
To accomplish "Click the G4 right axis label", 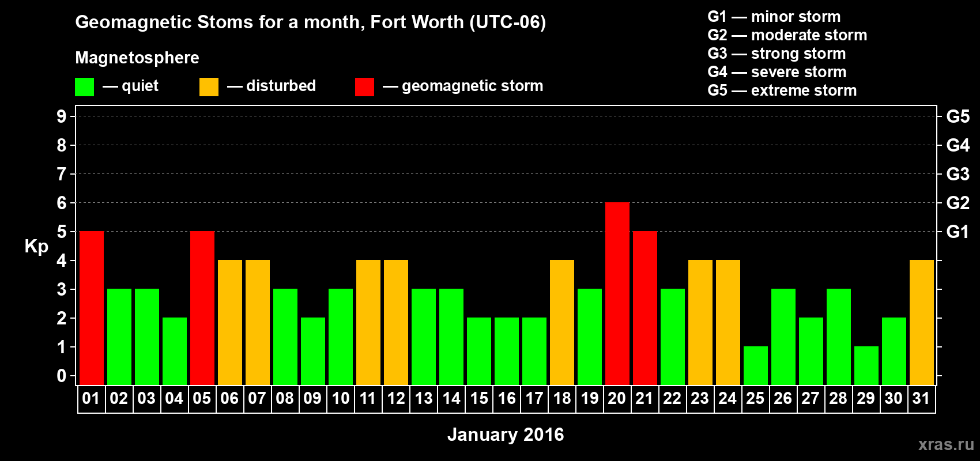I will (x=958, y=145).
